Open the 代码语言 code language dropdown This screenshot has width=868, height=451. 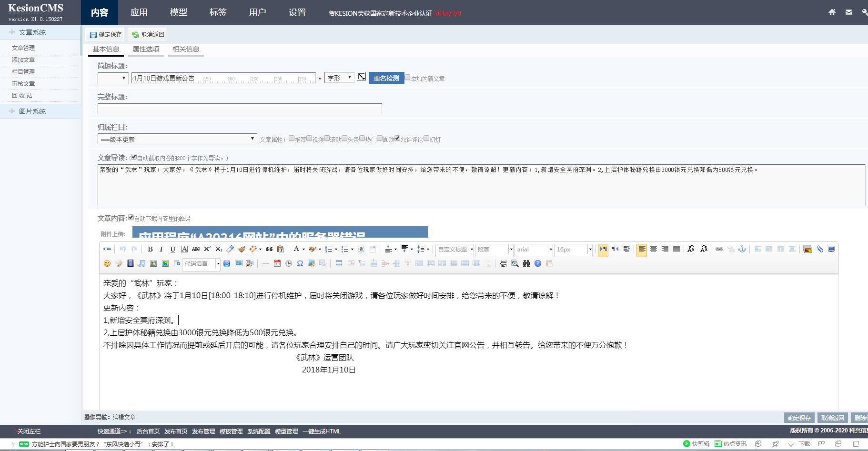point(201,264)
